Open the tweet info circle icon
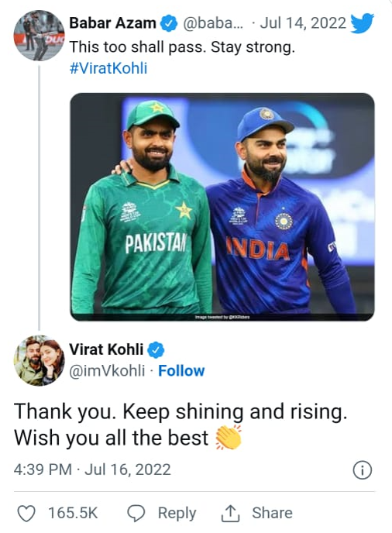392x533 pixels. (363, 470)
